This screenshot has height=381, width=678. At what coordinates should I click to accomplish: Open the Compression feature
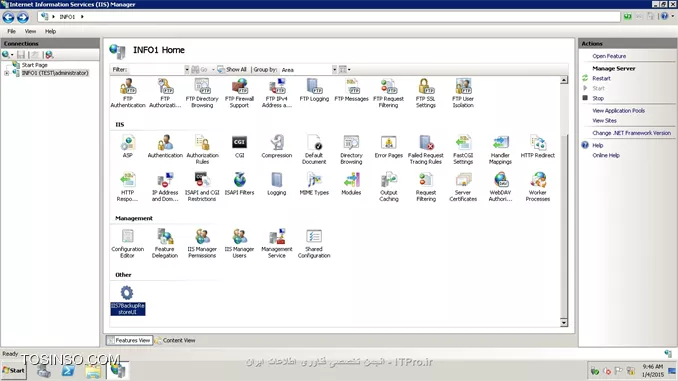pos(277,146)
